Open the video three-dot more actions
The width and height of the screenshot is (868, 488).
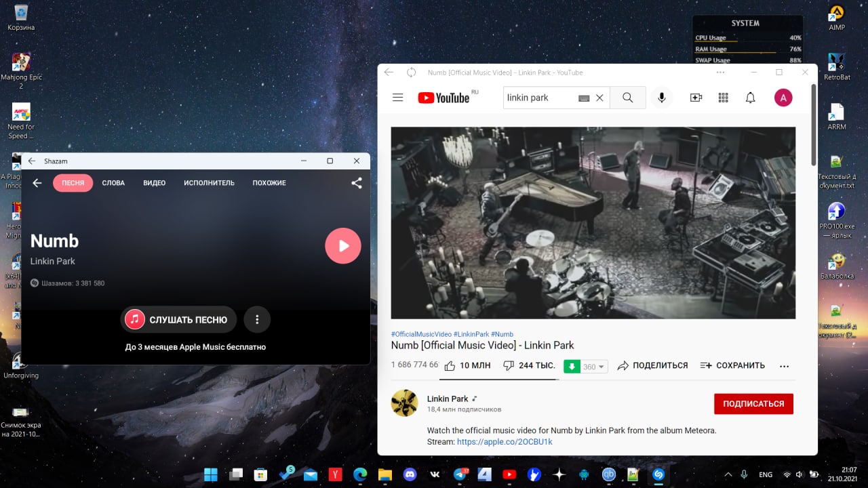point(784,366)
